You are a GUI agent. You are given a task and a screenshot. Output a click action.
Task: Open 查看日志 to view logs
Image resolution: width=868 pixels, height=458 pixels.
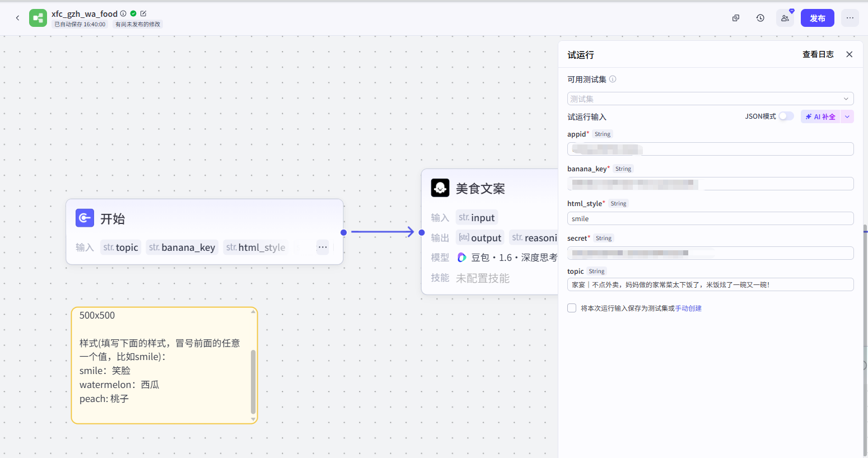818,54
